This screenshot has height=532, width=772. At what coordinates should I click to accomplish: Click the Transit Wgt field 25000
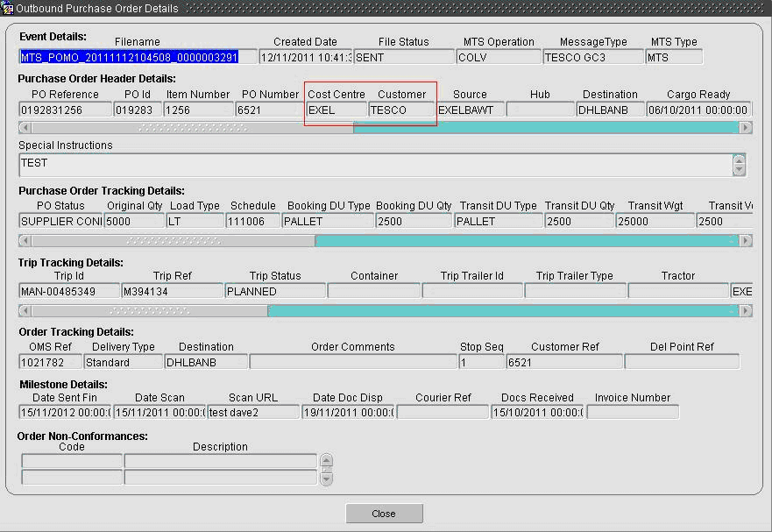tap(655, 221)
